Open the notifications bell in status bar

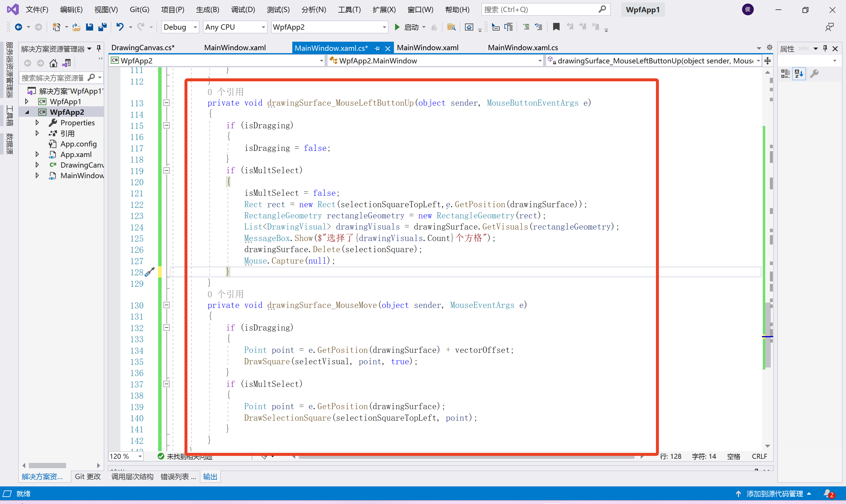[828, 493]
